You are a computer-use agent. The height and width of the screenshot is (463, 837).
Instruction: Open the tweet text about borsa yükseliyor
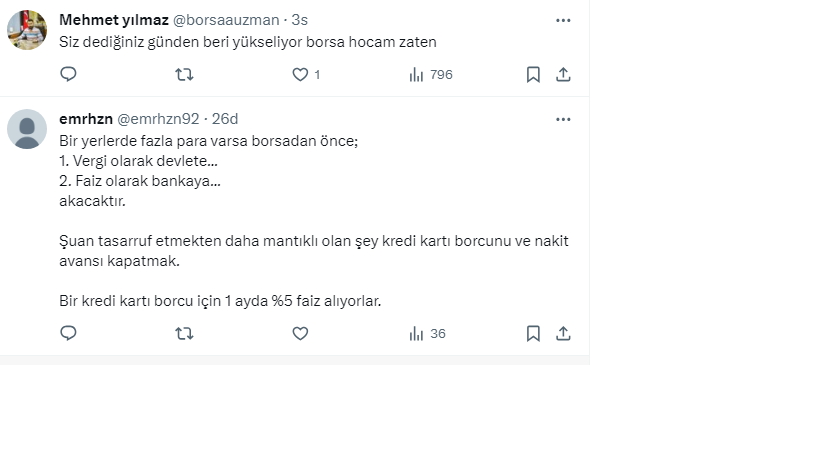pos(248,43)
